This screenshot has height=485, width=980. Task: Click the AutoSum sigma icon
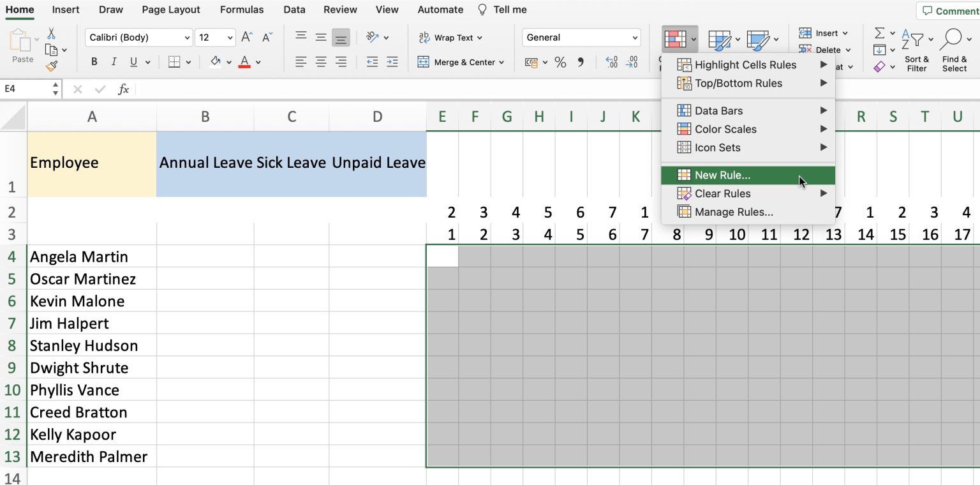tap(879, 32)
